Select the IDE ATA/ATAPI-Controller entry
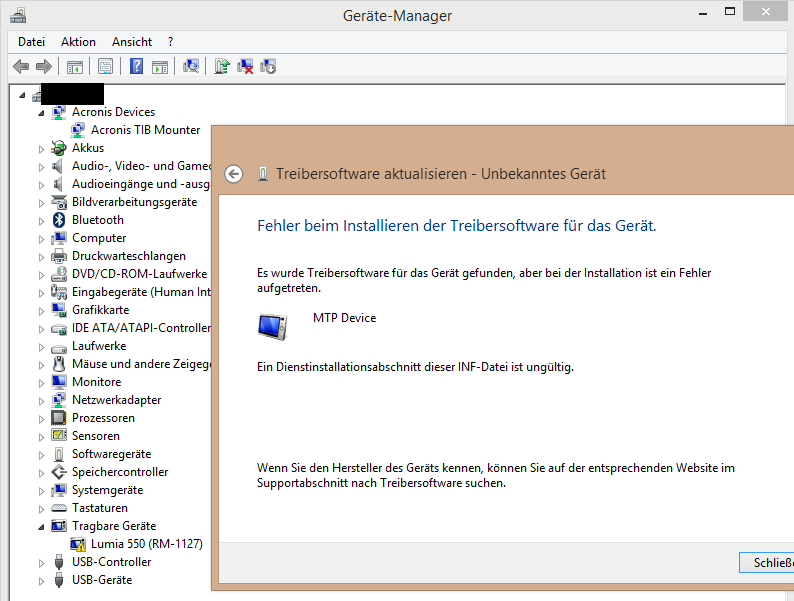Viewport: 794px width, 601px height. [x=141, y=328]
